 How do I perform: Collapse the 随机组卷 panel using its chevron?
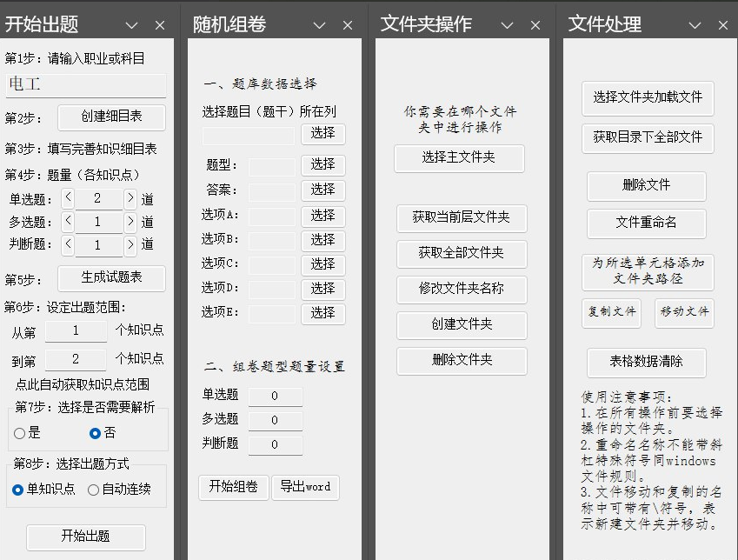coord(319,24)
